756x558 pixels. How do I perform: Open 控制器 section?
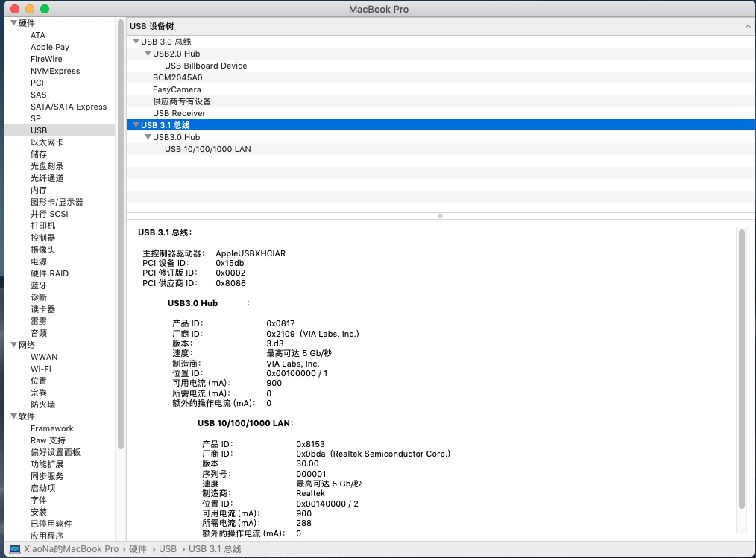[43, 238]
